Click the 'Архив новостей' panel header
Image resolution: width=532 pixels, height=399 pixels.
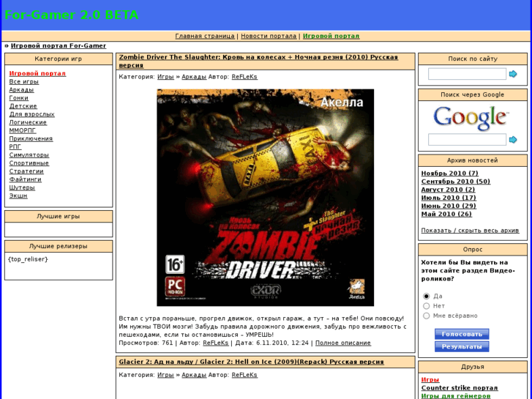point(472,160)
